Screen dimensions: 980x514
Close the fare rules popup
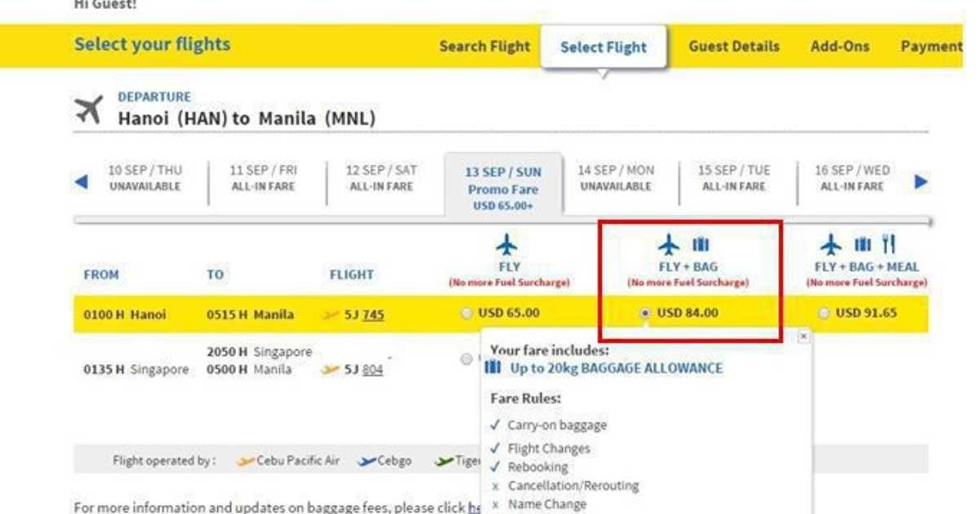click(x=804, y=335)
